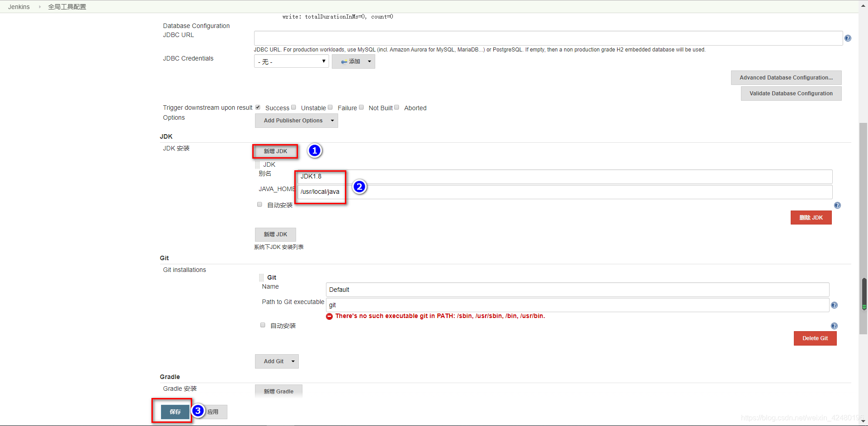The height and width of the screenshot is (426, 868).
Task: Open 全局工具配置 breadcrumb
Action: click(x=67, y=7)
